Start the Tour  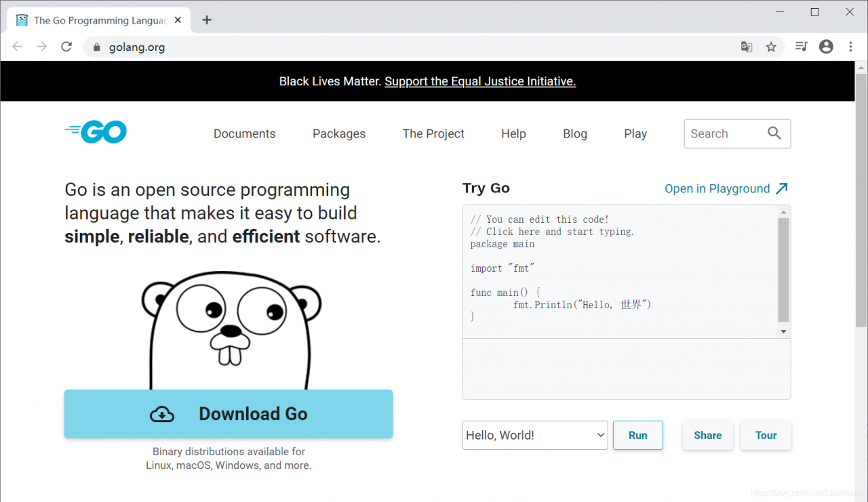[x=766, y=435]
